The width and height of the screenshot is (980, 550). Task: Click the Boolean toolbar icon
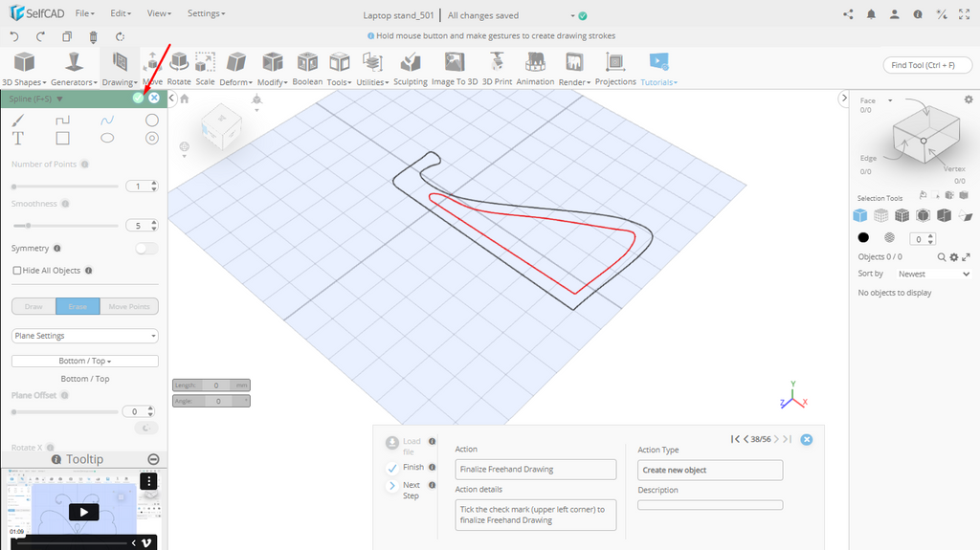(307, 69)
